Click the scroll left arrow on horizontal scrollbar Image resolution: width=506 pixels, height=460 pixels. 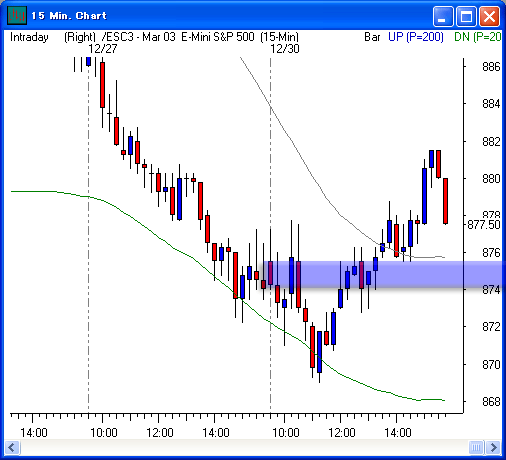click(12, 447)
